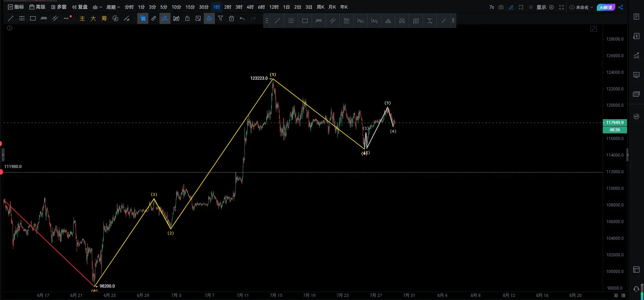This screenshot has width=644, height=300.
Task: Click the 筹 chip distribution button
Action: 104,18
